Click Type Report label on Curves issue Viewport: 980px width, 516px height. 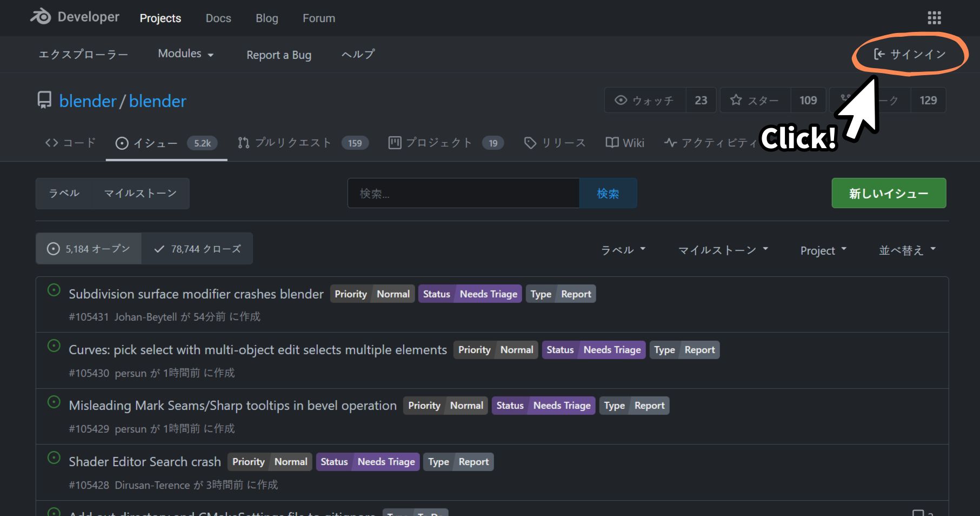[685, 349]
